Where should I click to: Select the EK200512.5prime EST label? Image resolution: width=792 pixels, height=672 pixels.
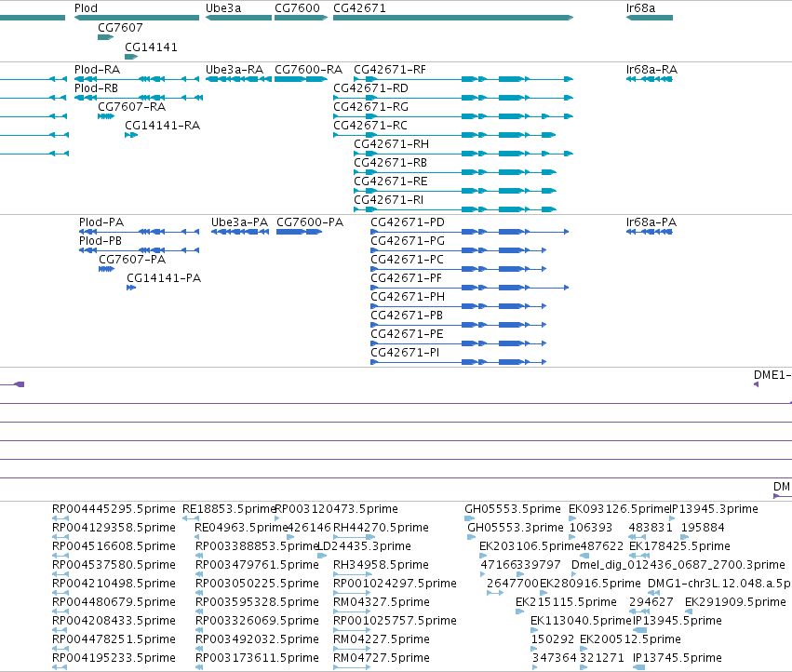pyautogui.click(x=630, y=639)
